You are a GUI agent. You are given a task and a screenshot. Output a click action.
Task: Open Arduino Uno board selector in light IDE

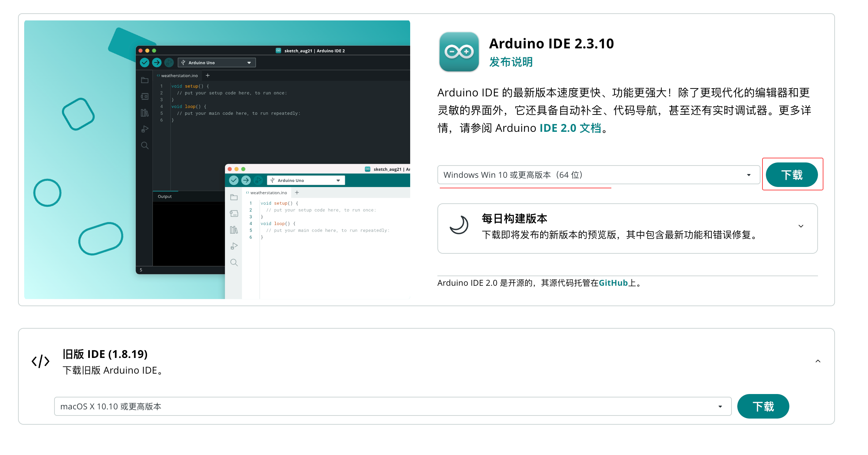(x=306, y=181)
